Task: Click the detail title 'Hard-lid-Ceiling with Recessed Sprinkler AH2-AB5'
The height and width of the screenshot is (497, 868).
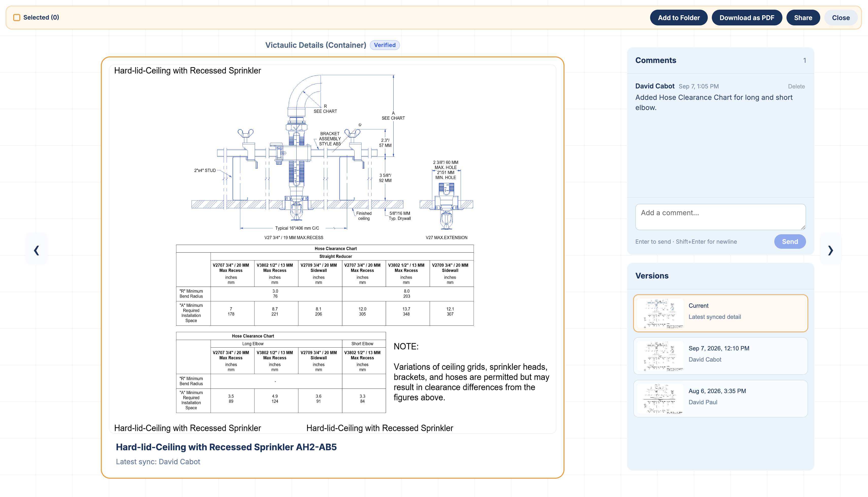Action: pyautogui.click(x=226, y=447)
